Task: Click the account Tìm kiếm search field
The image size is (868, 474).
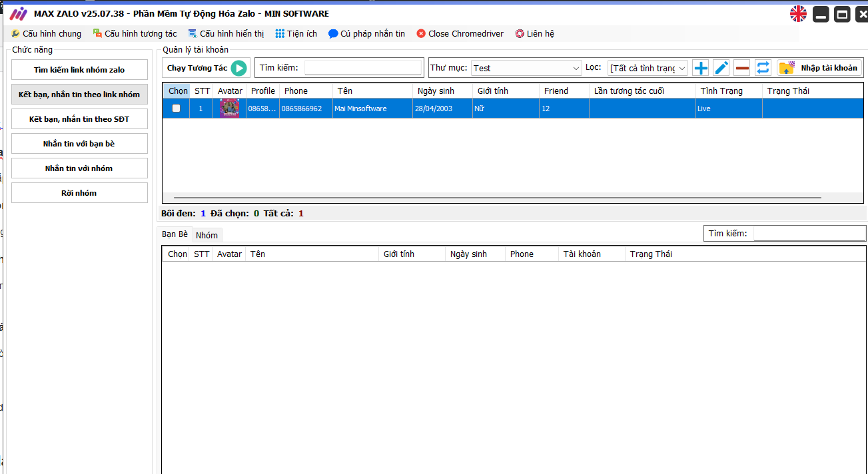Action: point(364,67)
